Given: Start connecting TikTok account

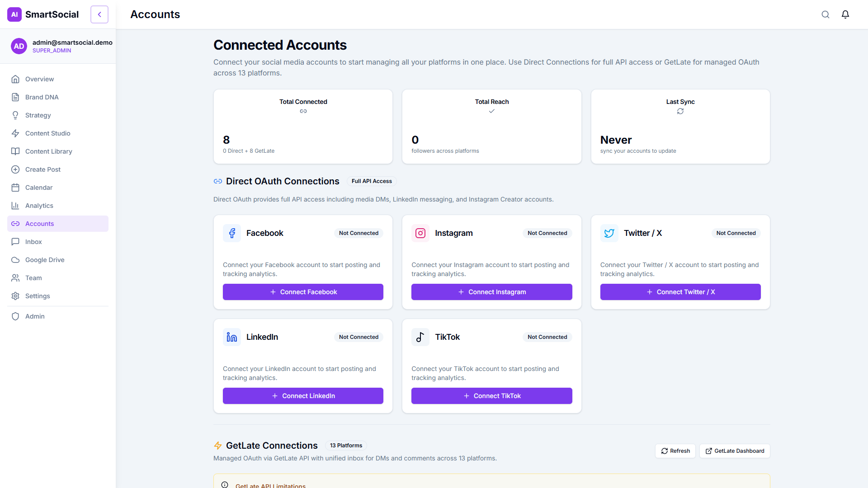Looking at the screenshot, I should 492,396.
